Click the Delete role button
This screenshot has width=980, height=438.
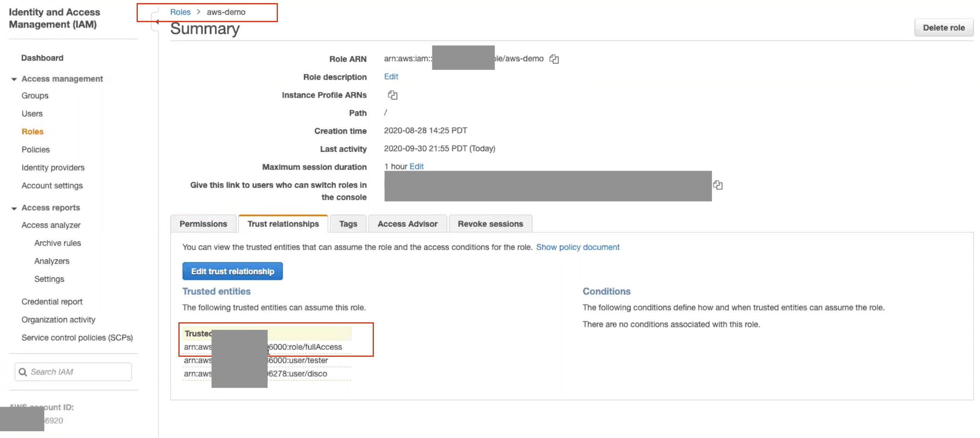[944, 27]
